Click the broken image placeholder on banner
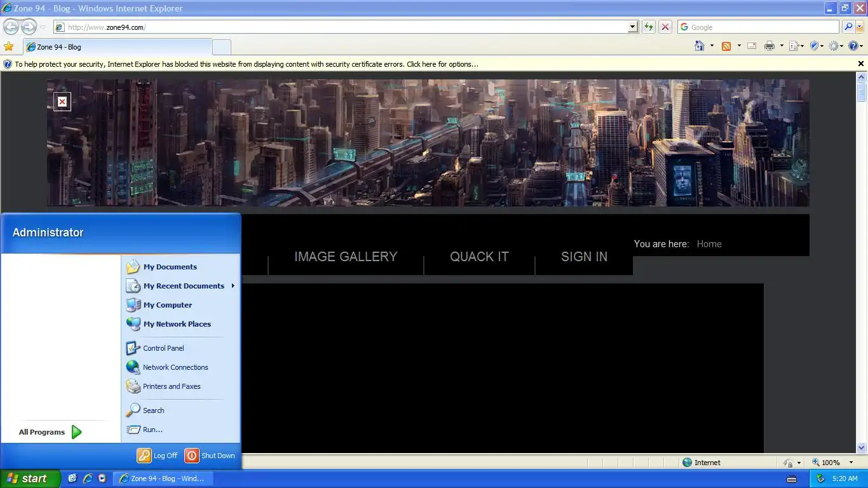 [62, 102]
